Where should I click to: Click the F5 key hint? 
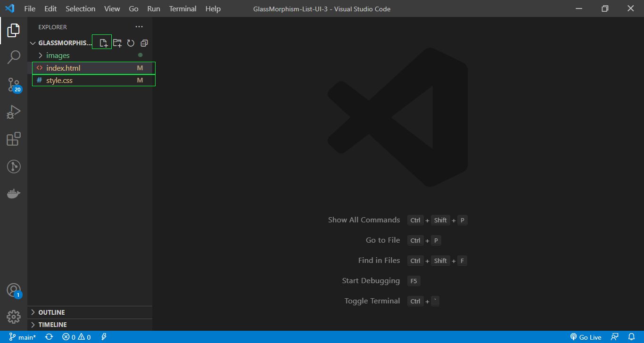pos(413,281)
